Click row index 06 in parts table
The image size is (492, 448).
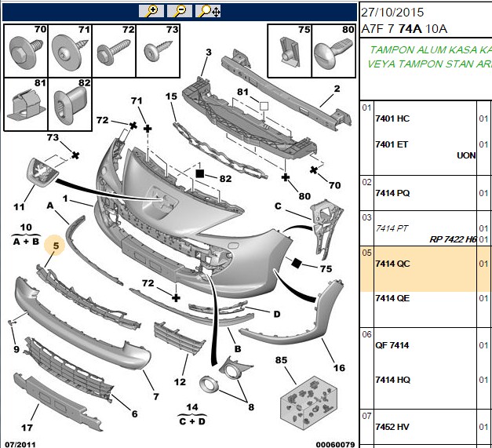(x=366, y=334)
